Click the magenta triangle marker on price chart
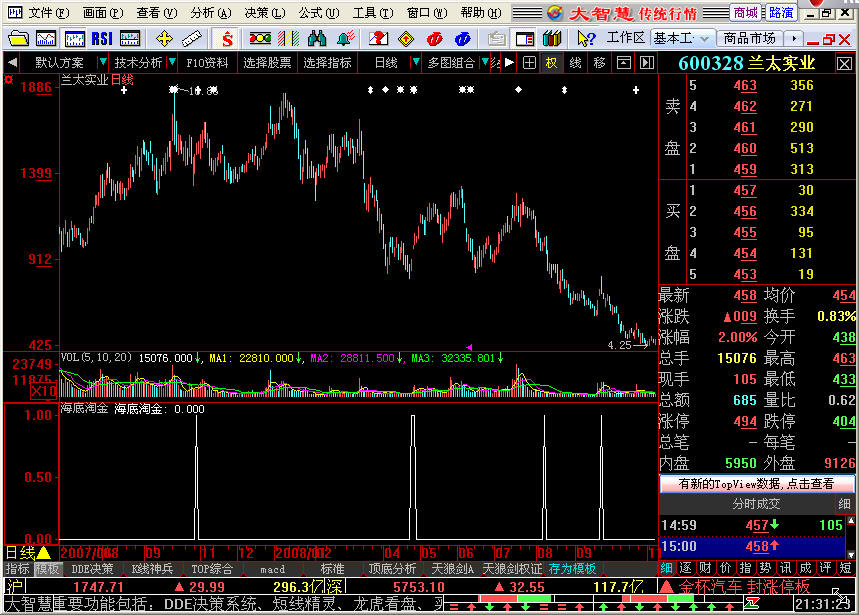Image resolution: width=859 pixels, height=615 pixels. coord(469,347)
